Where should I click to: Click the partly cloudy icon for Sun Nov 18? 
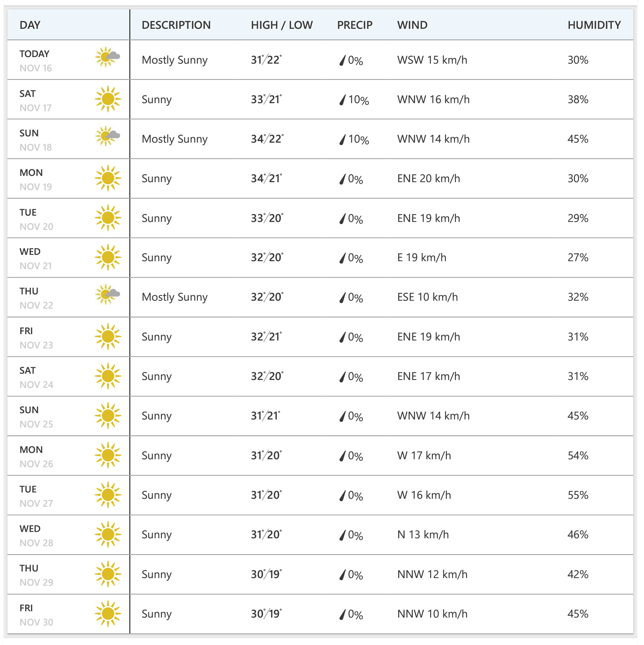(x=108, y=136)
